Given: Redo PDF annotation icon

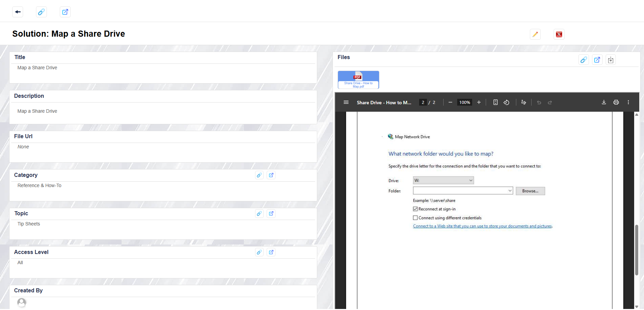Looking at the screenshot, I should click(550, 102).
